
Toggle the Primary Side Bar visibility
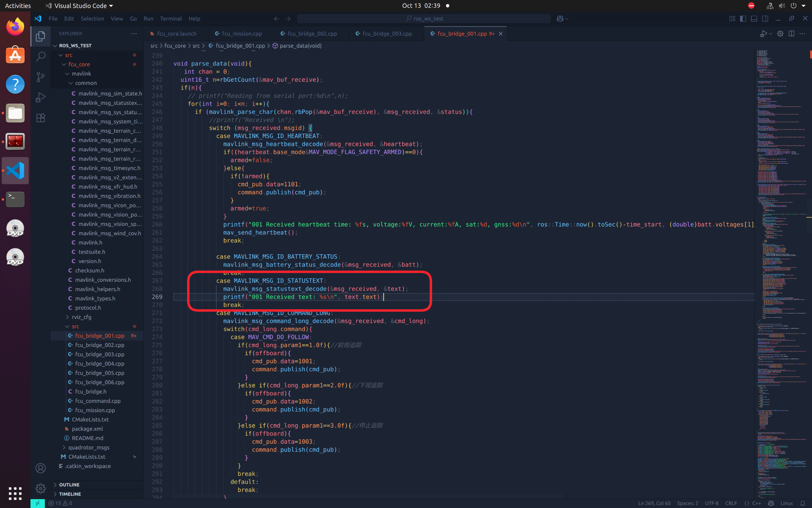click(x=743, y=18)
